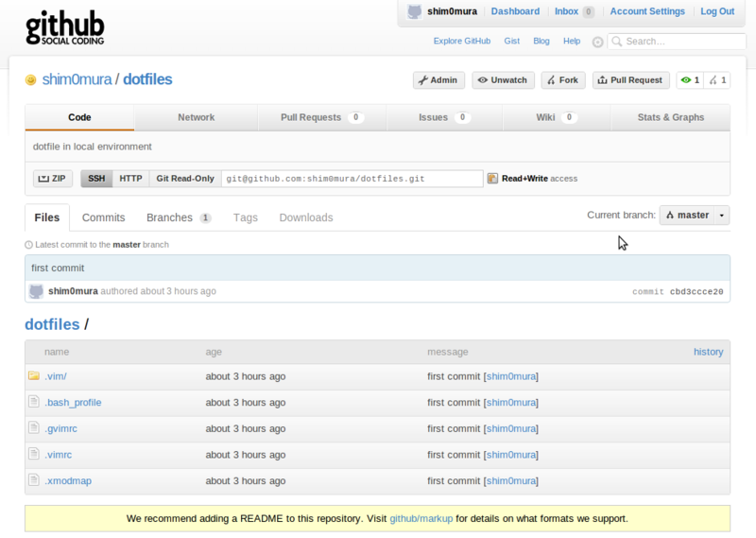Download repository as ZIP
This screenshot has width=756, height=538.
click(53, 179)
